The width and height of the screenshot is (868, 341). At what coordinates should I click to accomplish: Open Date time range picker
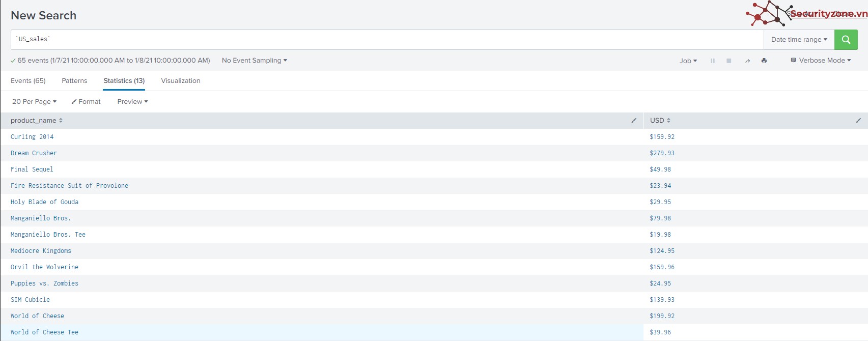(x=799, y=40)
